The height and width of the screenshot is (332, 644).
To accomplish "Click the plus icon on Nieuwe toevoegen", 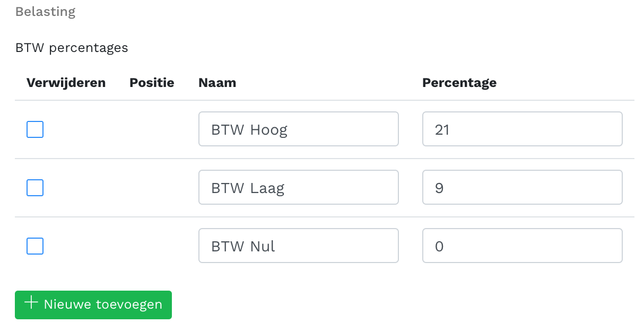I will click(x=32, y=303).
